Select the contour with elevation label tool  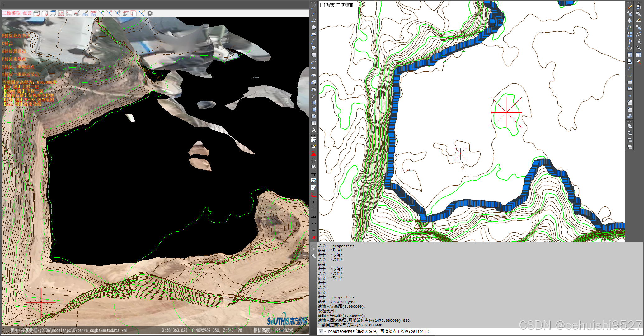click(x=77, y=13)
